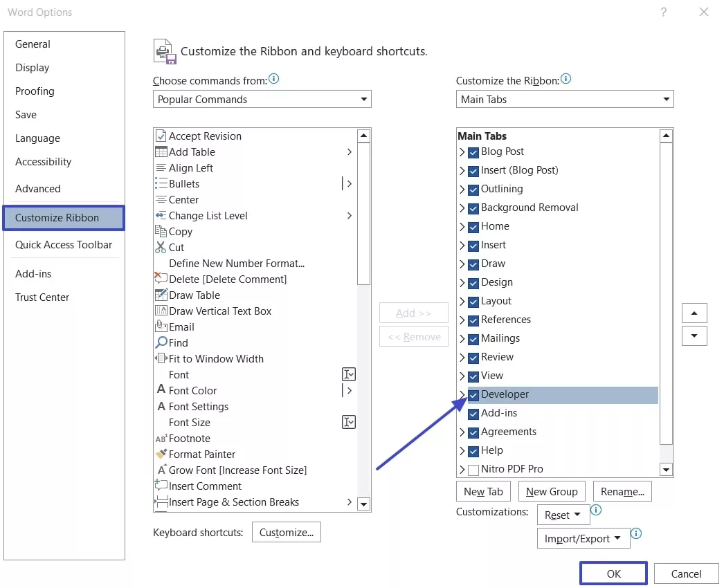Select the Delete Comment icon
Image resolution: width=724 pixels, height=588 pixels.
click(160, 278)
